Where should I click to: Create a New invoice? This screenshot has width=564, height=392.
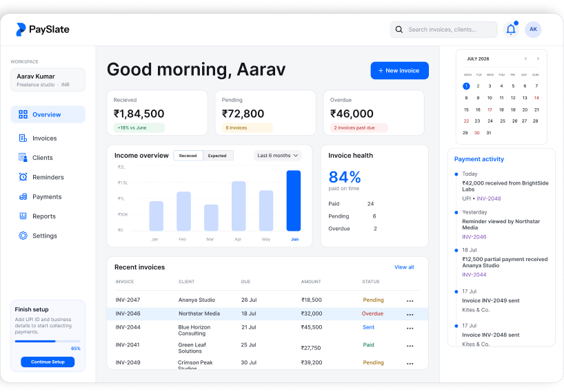pyautogui.click(x=399, y=70)
